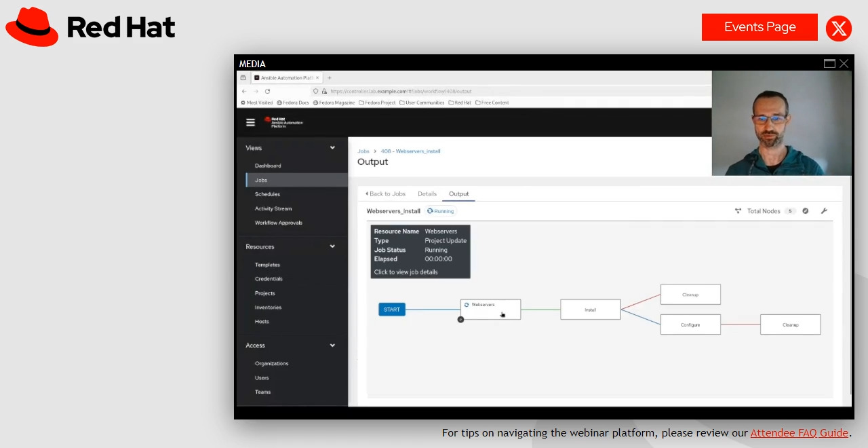Switch to the Details tab
This screenshot has height=448, width=868.
(x=427, y=194)
